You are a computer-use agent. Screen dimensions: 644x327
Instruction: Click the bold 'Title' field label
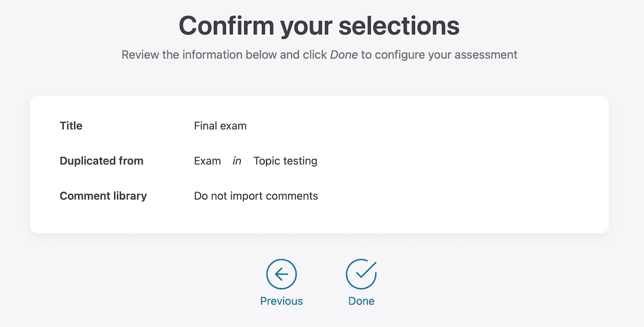71,126
